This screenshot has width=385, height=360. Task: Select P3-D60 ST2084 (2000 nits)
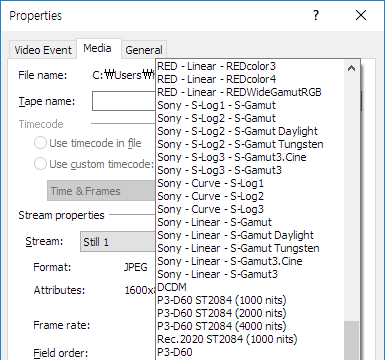coord(250,313)
